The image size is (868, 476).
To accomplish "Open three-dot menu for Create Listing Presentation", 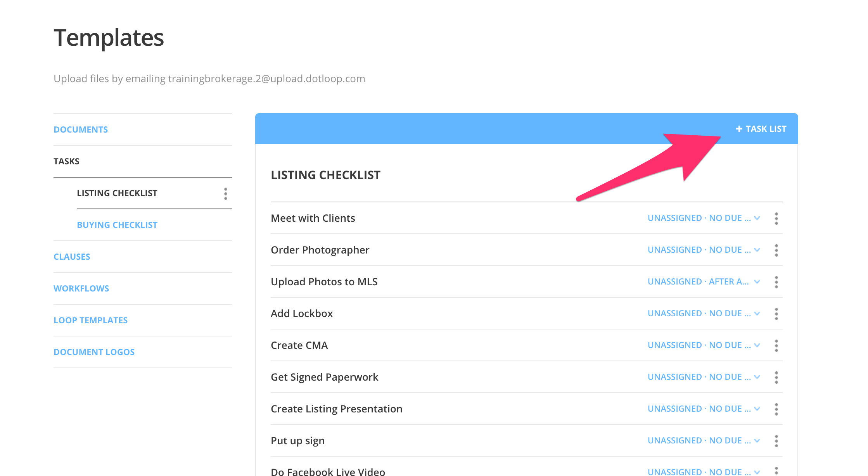I will [776, 409].
